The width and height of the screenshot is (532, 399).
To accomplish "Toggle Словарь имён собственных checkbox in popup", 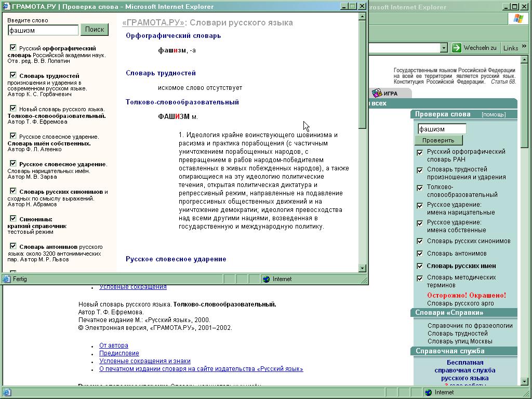I will pos(13,136).
